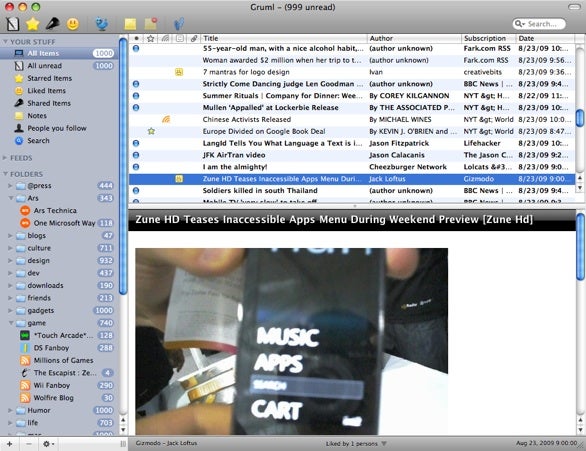Screen dimensions: 586x451
Task: Sort by starred column header
Action: tap(151, 38)
